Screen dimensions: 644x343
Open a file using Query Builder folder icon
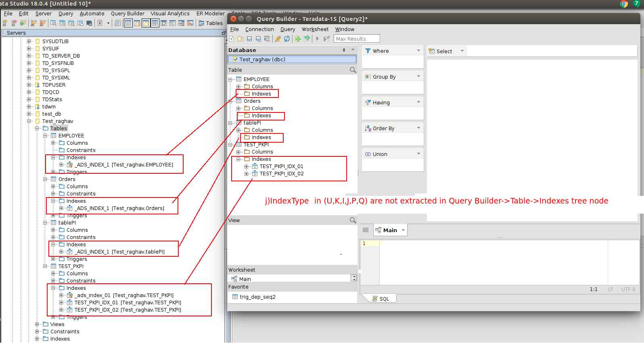pyautogui.click(x=240, y=39)
